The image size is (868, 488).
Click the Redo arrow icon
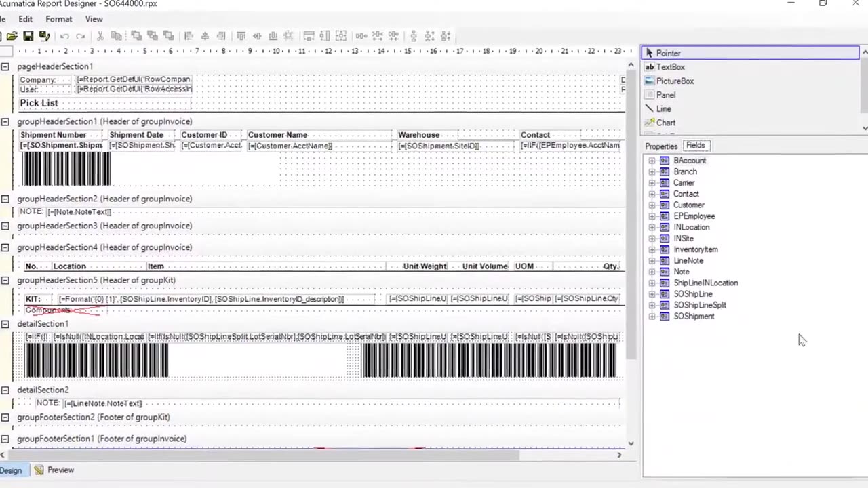pyautogui.click(x=81, y=36)
